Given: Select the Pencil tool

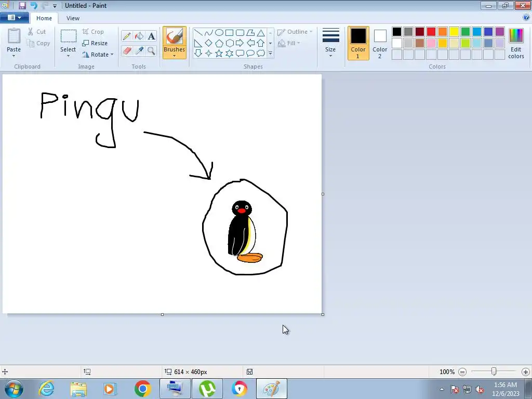Looking at the screenshot, I should pyautogui.click(x=127, y=36).
